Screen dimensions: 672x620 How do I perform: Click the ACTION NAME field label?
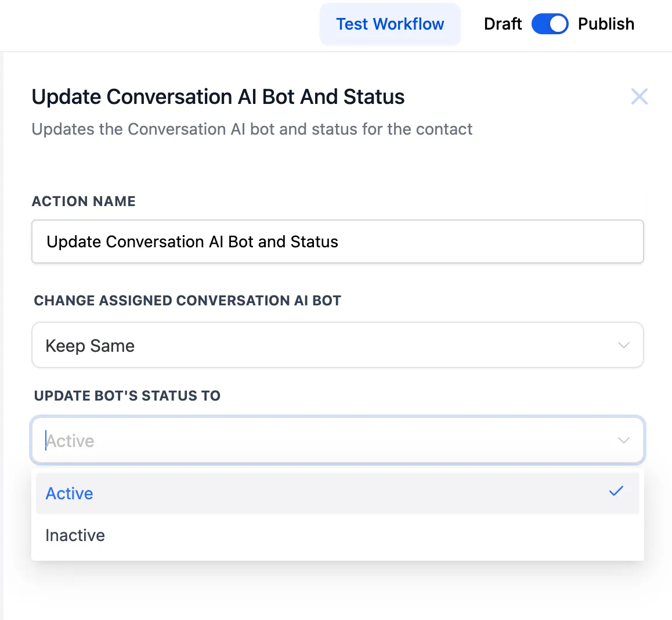point(84,201)
